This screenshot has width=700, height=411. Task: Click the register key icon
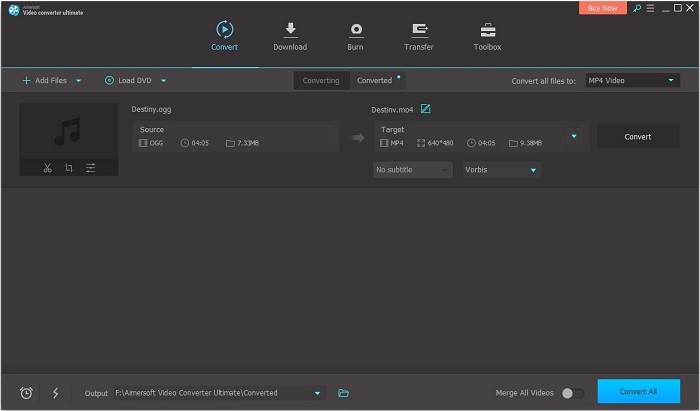click(637, 8)
